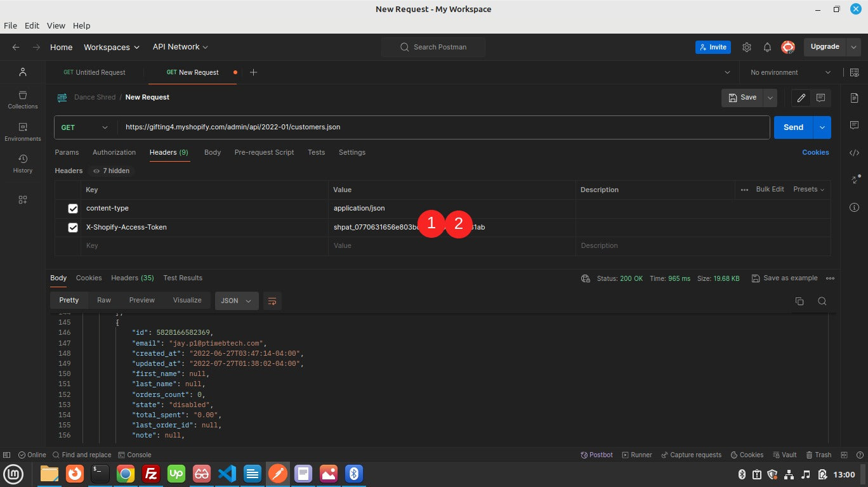Open the JSON response format dropdown

(x=237, y=301)
